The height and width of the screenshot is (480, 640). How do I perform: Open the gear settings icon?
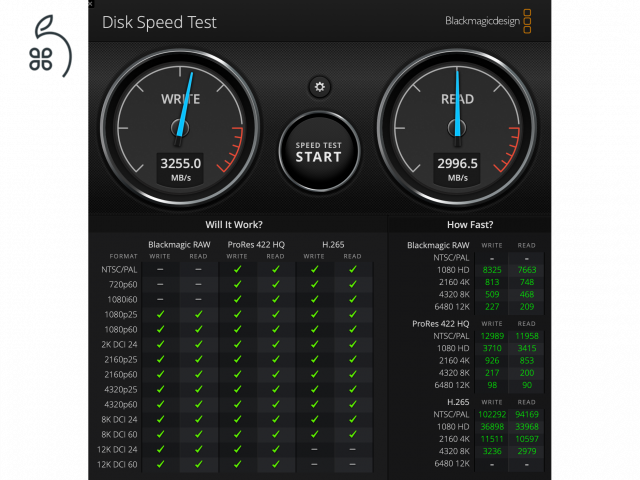[320, 87]
